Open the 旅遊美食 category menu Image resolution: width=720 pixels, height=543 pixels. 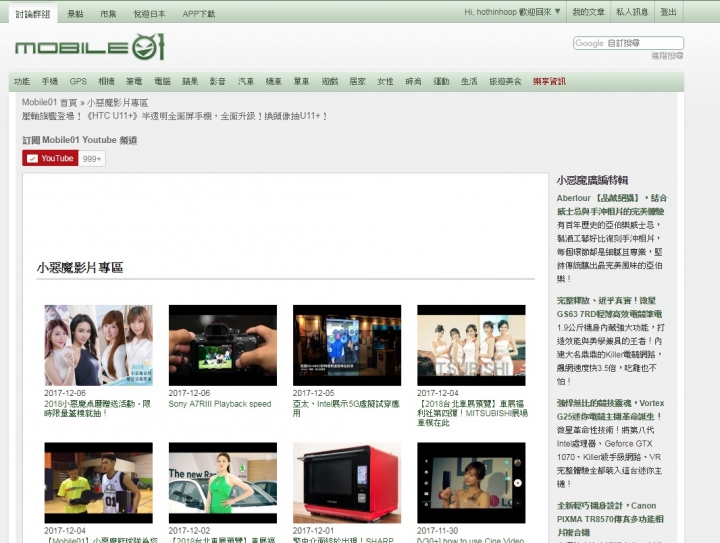coord(505,81)
